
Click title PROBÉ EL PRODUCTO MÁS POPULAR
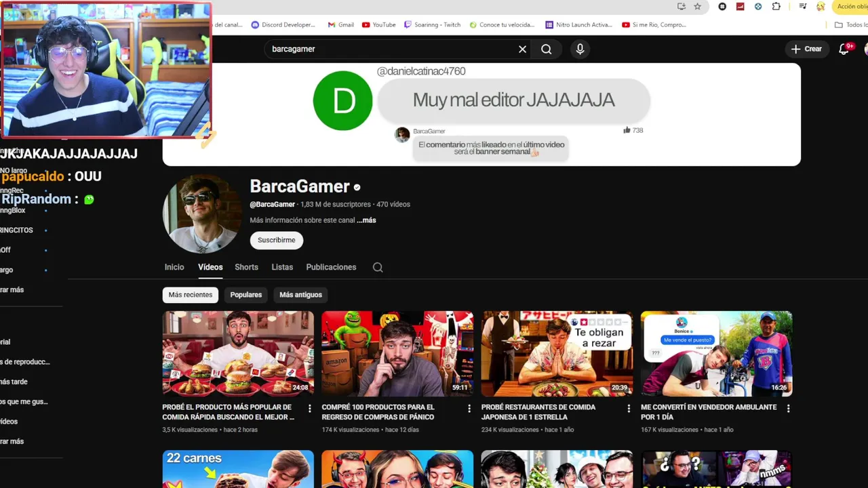(x=229, y=412)
